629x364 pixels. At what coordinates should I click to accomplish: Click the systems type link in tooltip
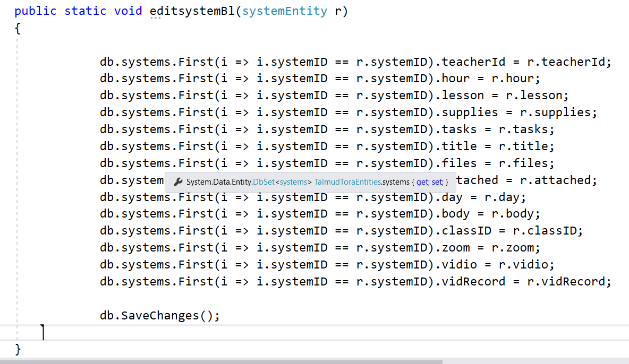[293, 182]
